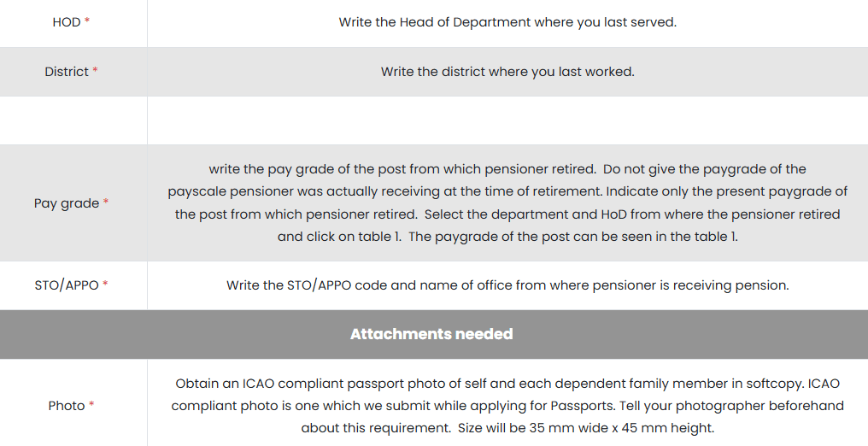This screenshot has width=868, height=446.
Task: Click the red asterisk beside STO/APPO
Action: pyautogui.click(x=106, y=285)
